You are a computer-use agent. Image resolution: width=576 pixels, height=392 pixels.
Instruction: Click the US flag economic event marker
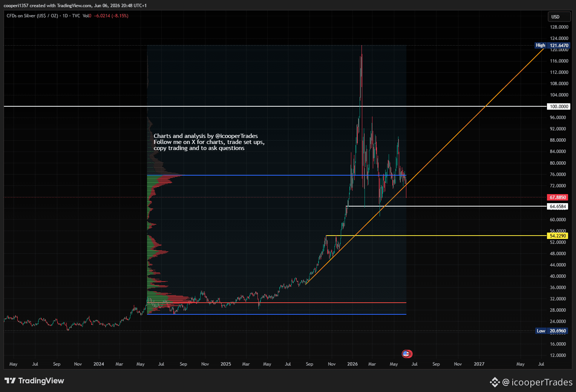pyautogui.click(x=406, y=354)
